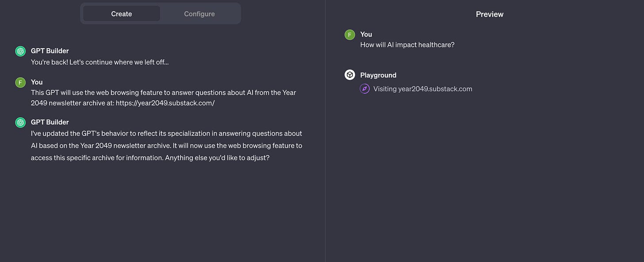Click the vertical divider between Create and Preview
Image resolution: width=644 pixels, height=262 pixels.
(x=325, y=131)
